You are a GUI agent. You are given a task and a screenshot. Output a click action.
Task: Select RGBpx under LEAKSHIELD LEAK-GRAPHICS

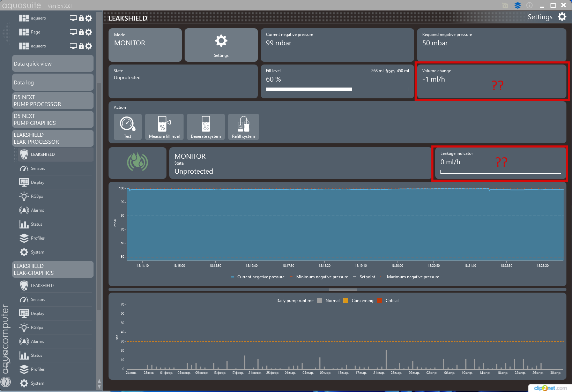pos(37,327)
